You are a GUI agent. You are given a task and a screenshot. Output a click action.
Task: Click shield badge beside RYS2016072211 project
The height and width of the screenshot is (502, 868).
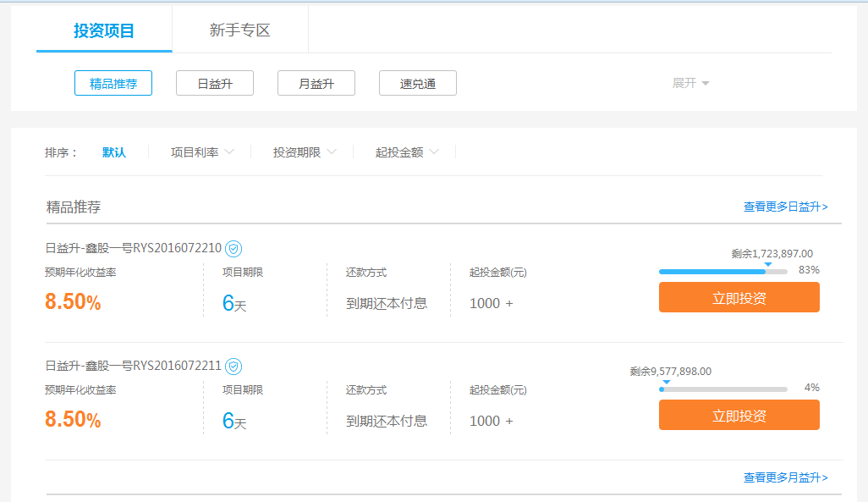pyautogui.click(x=234, y=367)
